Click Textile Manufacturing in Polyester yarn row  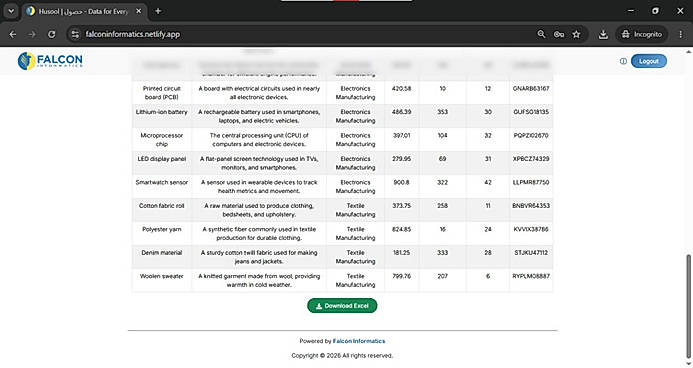355,233
